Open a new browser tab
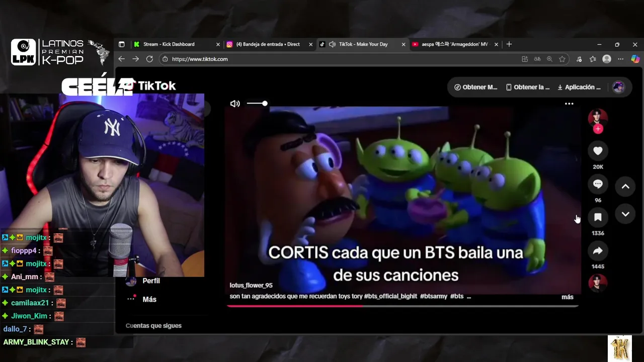The image size is (644, 362). [x=509, y=44]
